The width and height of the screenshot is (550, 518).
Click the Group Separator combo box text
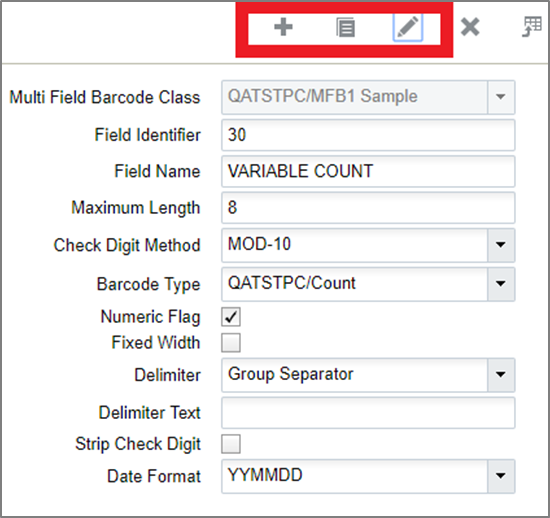(290, 374)
